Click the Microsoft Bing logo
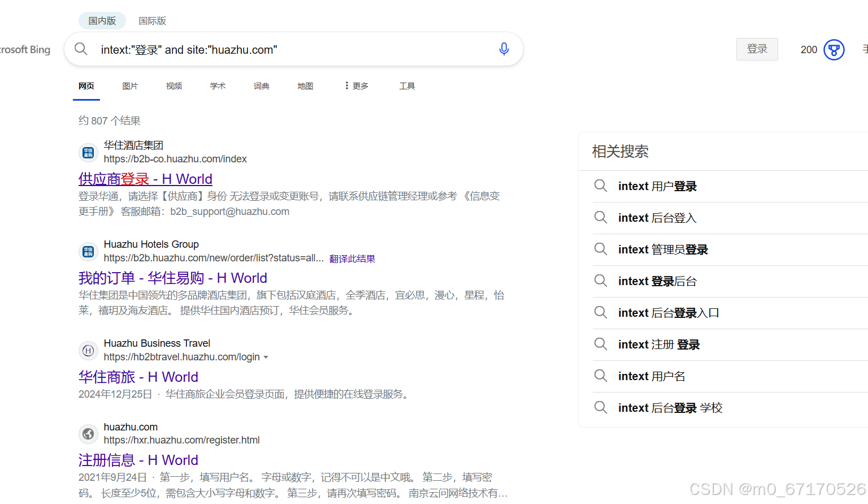 (25, 50)
